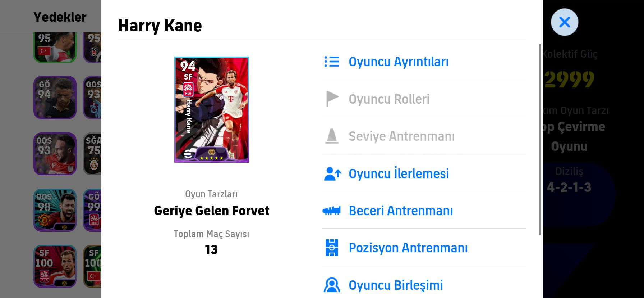Click the player progression arrow icon
This screenshot has width=644, height=298.
tap(332, 173)
